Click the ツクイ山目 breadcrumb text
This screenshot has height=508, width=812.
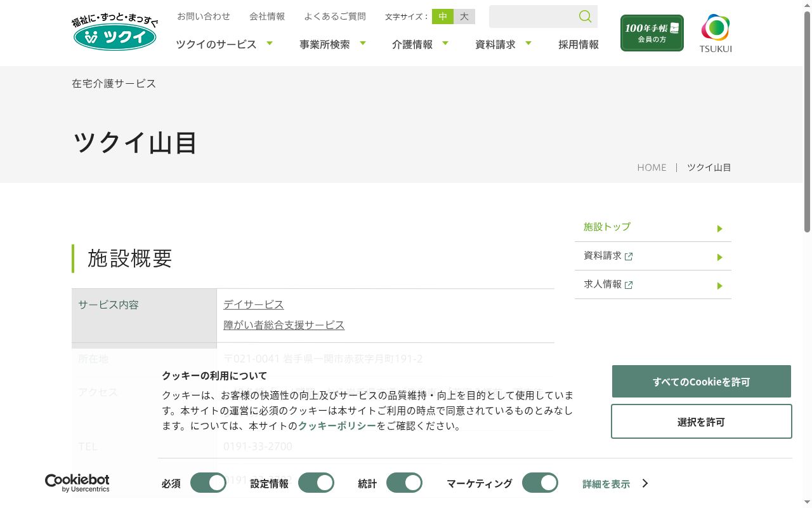click(x=709, y=168)
